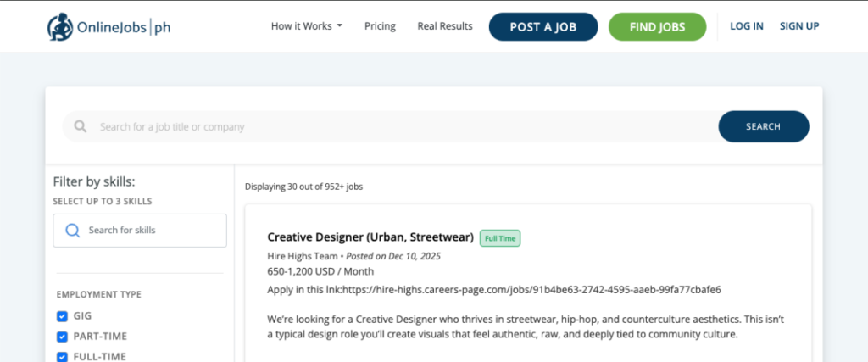Disable the FULL-TIME employment filter
This screenshot has width=868, height=362.
coord(62,357)
